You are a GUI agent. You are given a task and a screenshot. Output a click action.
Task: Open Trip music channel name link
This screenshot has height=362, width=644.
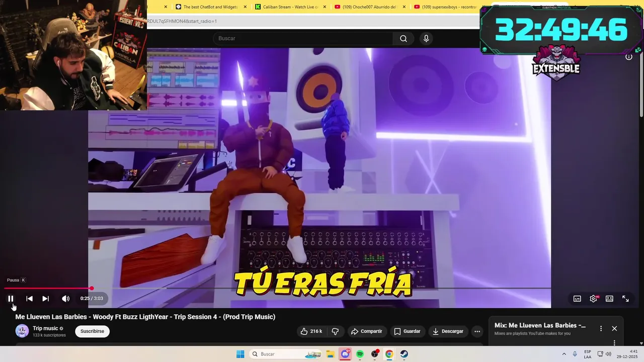coord(45,328)
